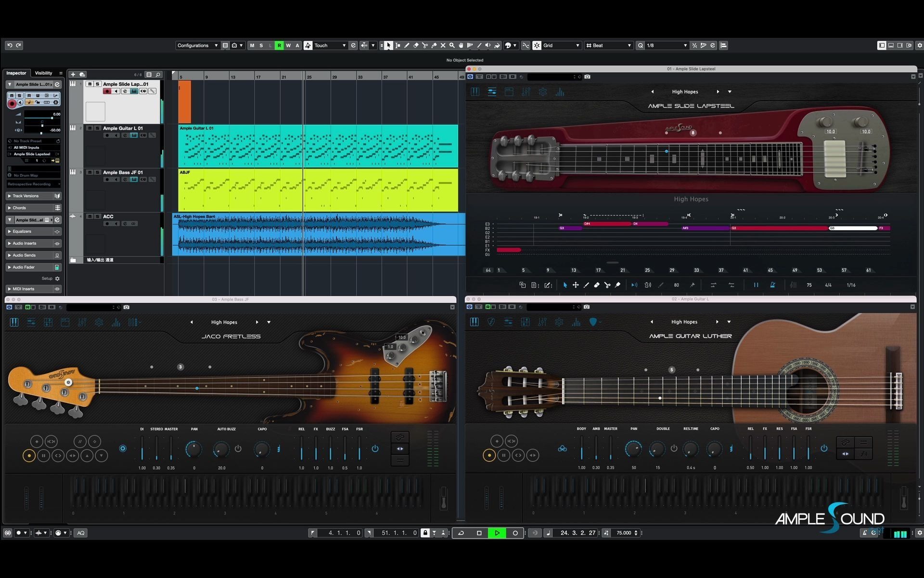The width and height of the screenshot is (924, 578).
Task: Click the blue guitar pick icon in Guitar L
Action: [x=593, y=322]
